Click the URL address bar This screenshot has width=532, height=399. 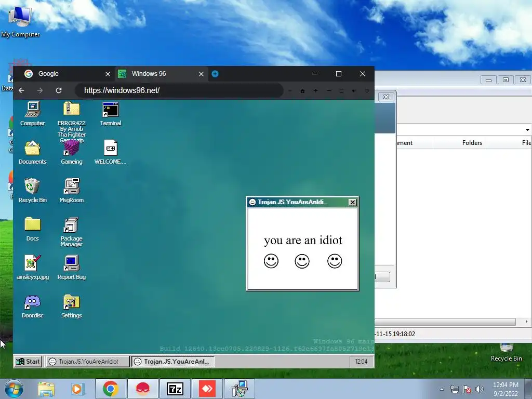179,90
